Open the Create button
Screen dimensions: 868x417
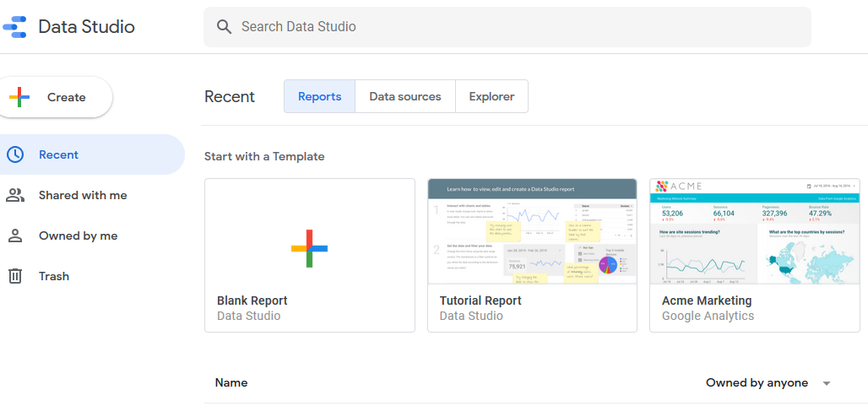pos(54,97)
